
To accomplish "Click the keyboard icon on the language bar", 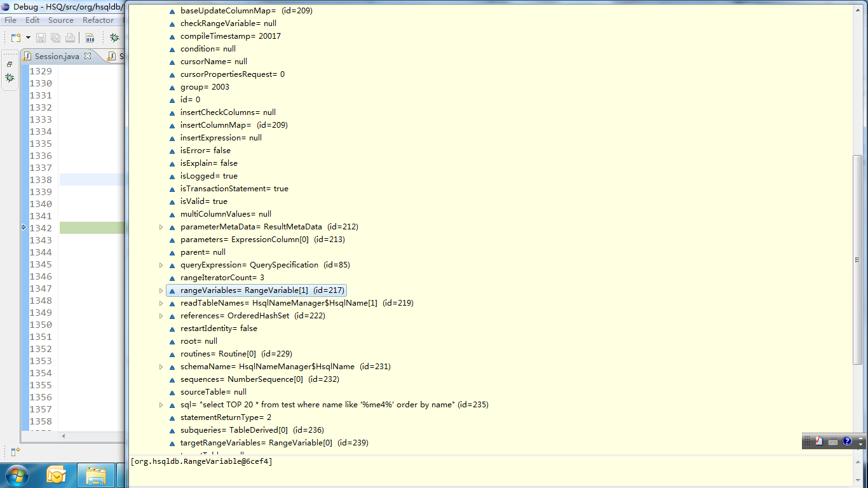I will [833, 441].
